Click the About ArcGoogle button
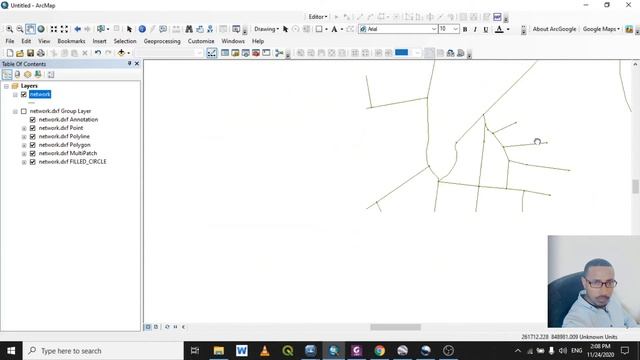This screenshot has width=640, height=360. click(x=554, y=29)
